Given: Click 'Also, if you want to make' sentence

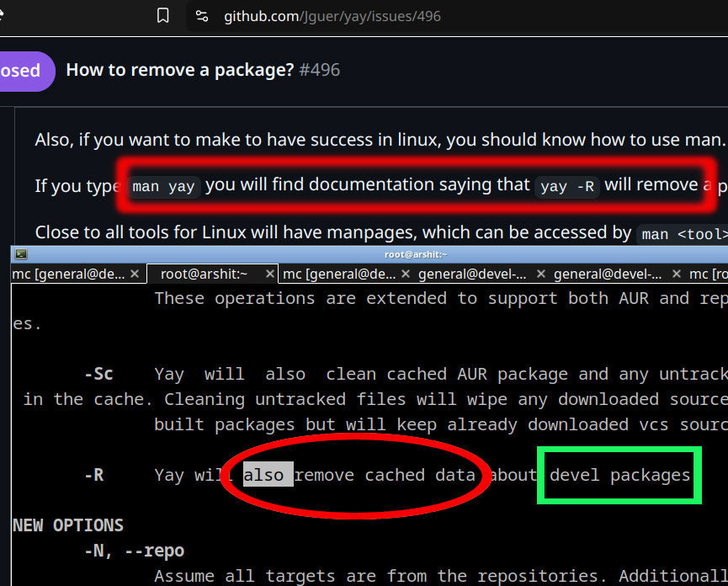Looking at the screenshot, I should click(x=380, y=139).
